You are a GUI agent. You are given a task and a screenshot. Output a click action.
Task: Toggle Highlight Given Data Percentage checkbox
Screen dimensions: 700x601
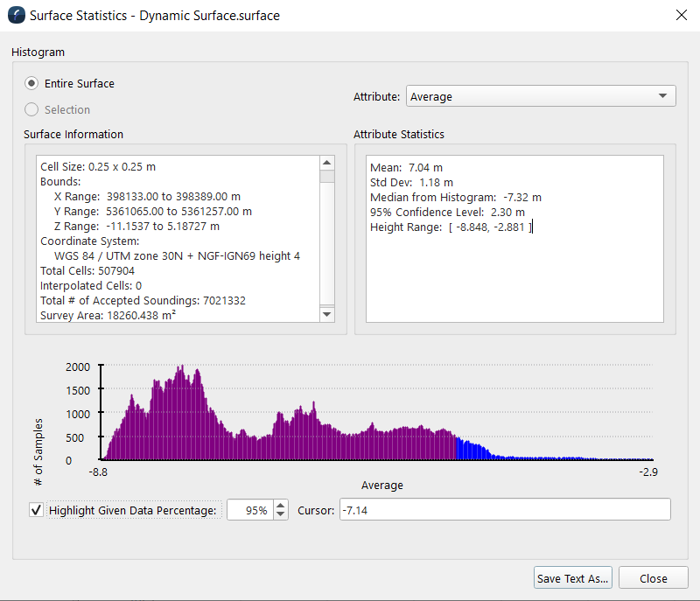tap(36, 510)
